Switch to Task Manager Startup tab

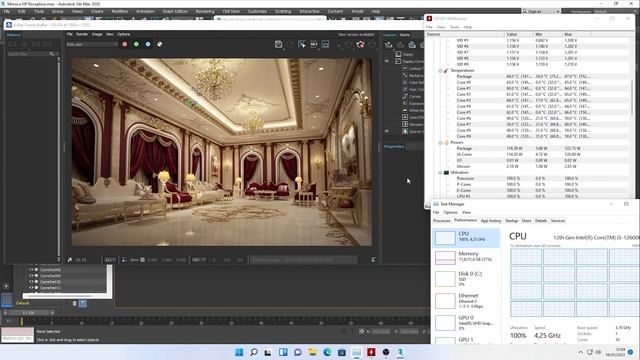pyautogui.click(x=511, y=221)
